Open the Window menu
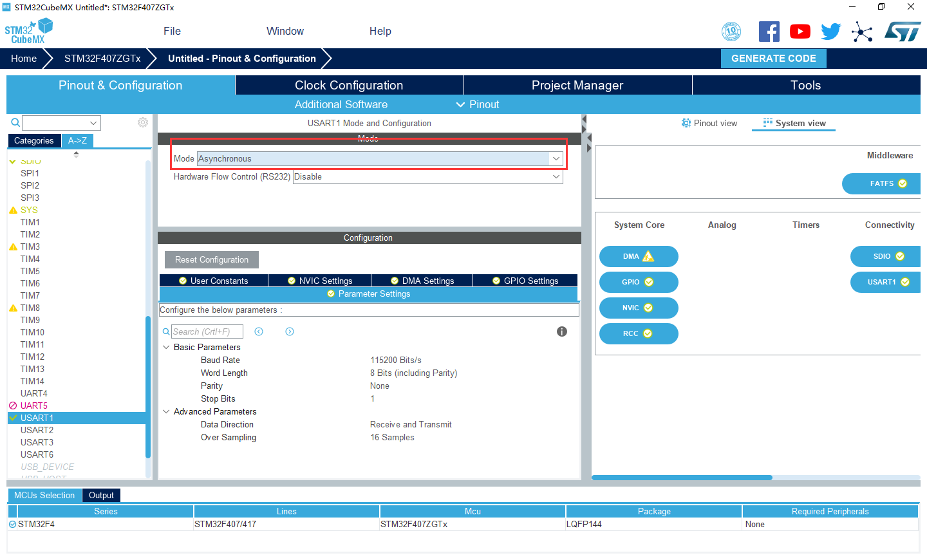 285,31
